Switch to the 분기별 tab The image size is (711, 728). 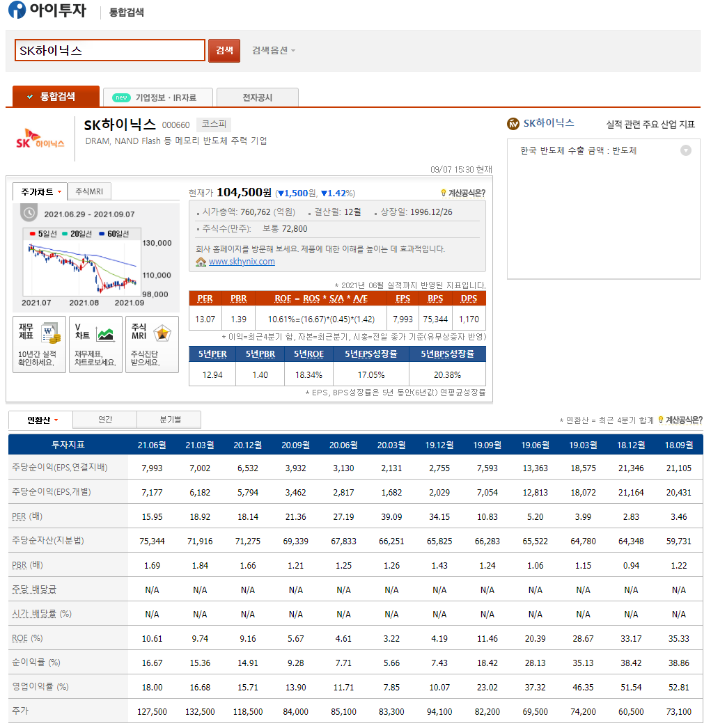(x=169, y=420)
